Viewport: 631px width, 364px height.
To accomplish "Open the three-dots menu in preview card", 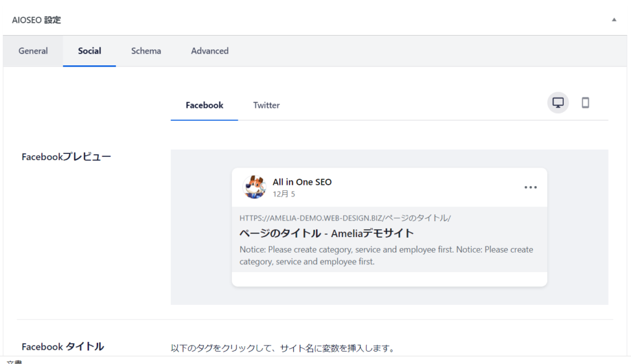I will (x=530, y=187).
